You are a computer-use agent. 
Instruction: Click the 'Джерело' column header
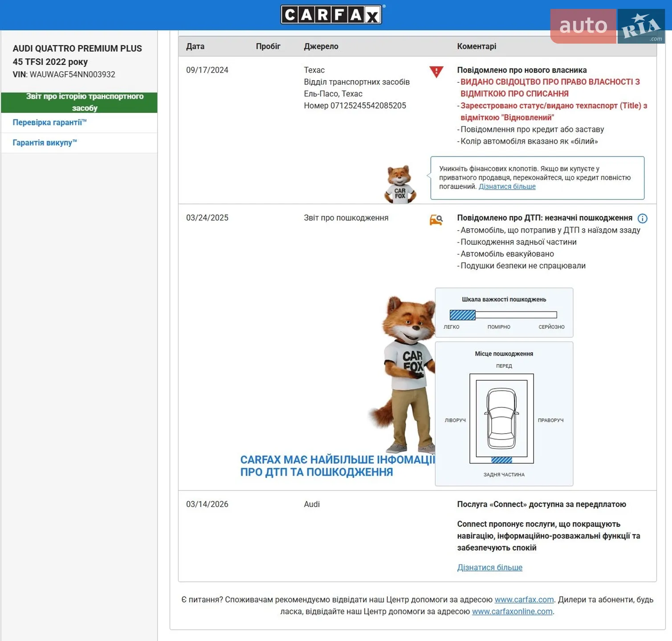[x=321, y=46]
